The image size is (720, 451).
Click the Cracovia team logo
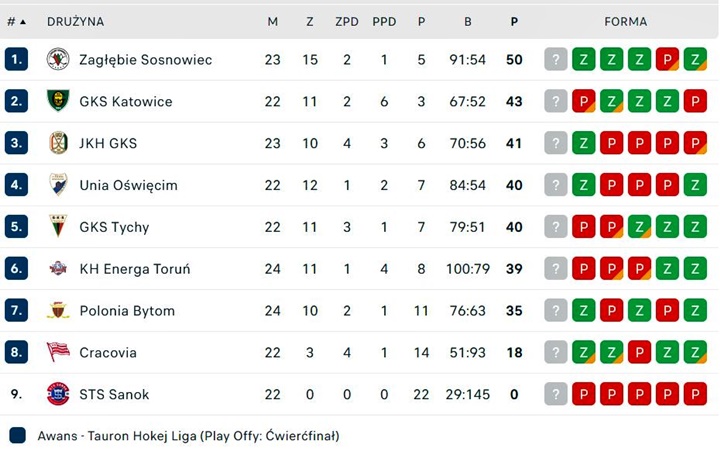(58, 352)
